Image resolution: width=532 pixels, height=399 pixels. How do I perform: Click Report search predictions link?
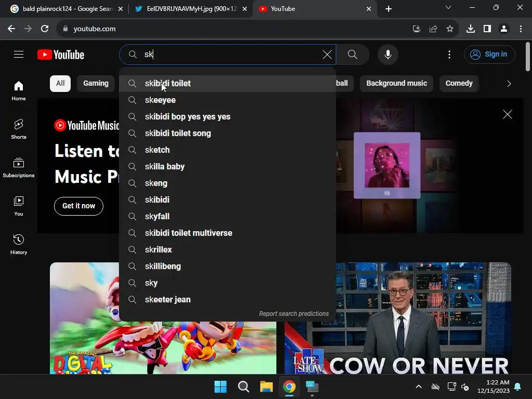pos(294,314)
